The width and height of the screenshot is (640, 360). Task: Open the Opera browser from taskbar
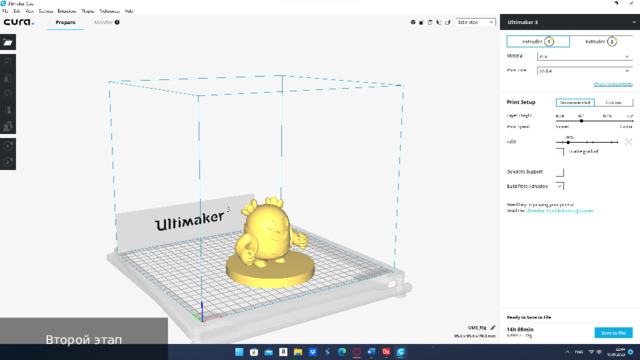(357, 352)
